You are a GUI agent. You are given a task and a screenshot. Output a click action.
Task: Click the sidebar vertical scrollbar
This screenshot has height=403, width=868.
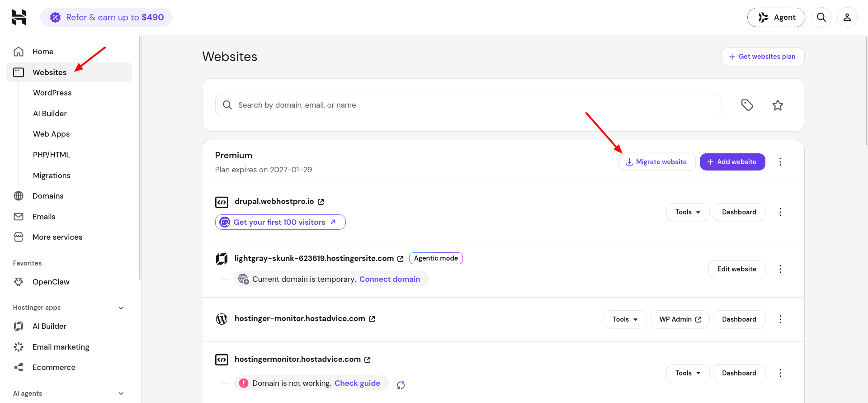click(x=140, y=158)
